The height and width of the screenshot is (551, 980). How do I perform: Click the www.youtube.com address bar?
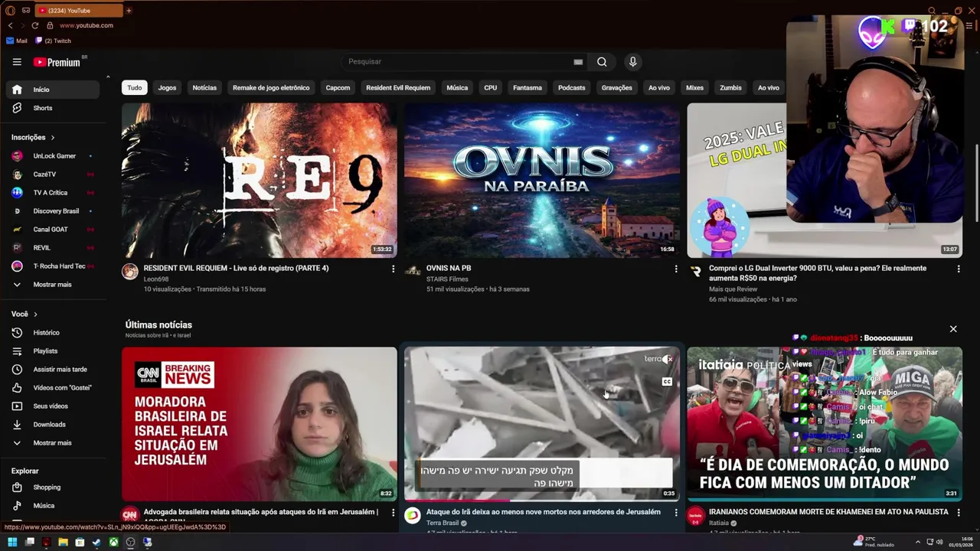click(86, 25)
